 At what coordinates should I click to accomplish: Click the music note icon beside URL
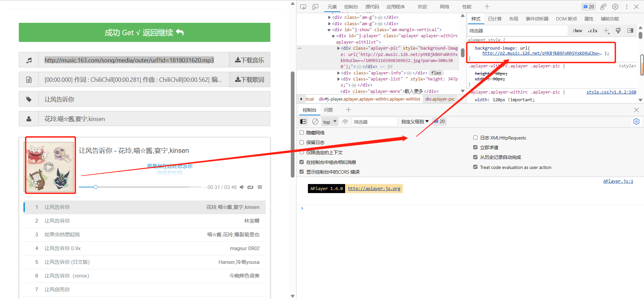[29, 60]
